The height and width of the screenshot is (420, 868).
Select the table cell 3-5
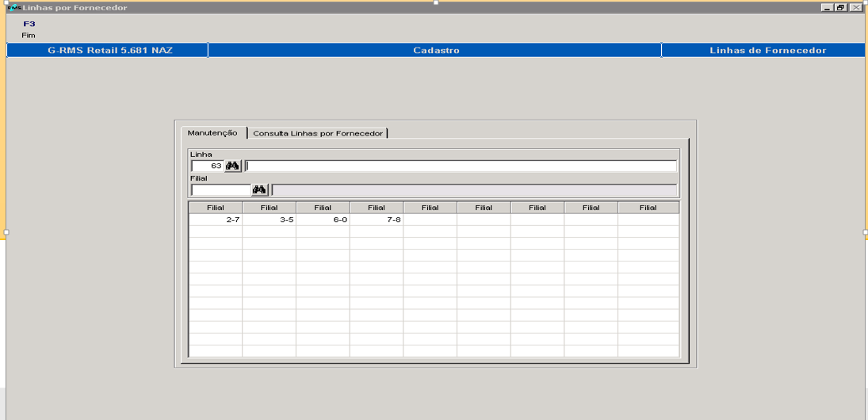(x=269, y=220)
